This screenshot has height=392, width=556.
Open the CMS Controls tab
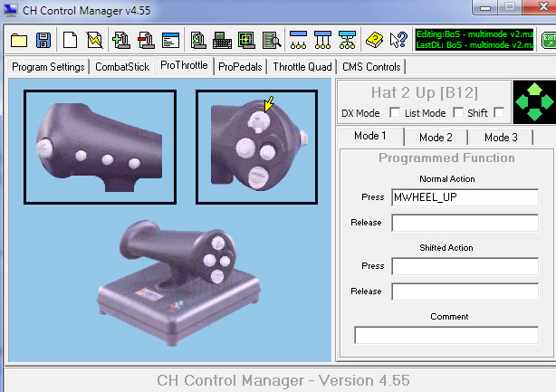[x=371, y=67]
